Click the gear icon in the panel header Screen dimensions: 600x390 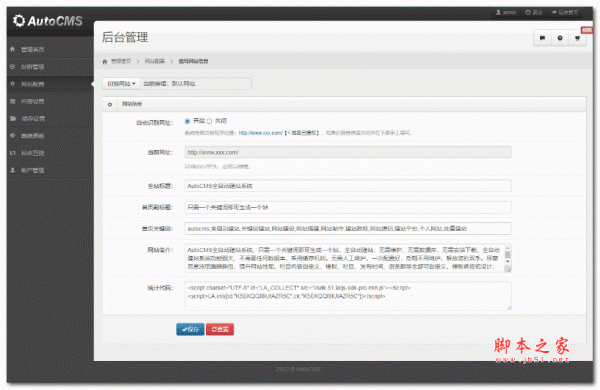[110, 104]
